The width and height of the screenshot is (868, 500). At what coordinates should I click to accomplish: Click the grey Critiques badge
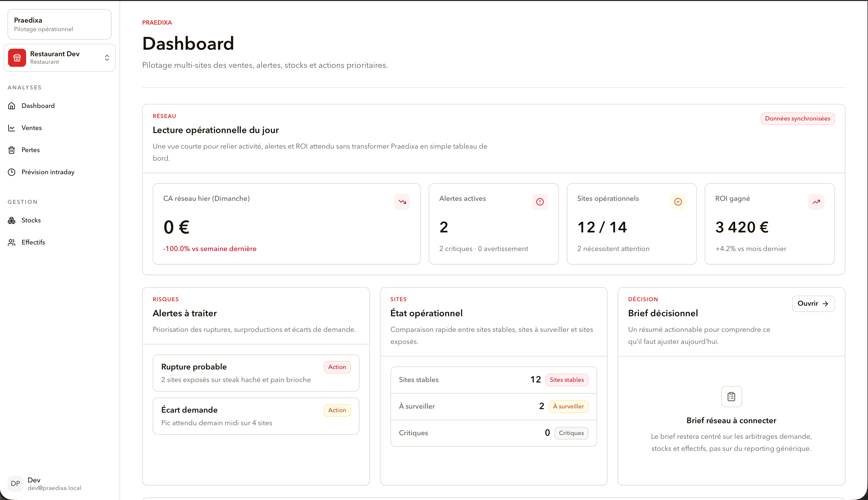pos(571,433)
